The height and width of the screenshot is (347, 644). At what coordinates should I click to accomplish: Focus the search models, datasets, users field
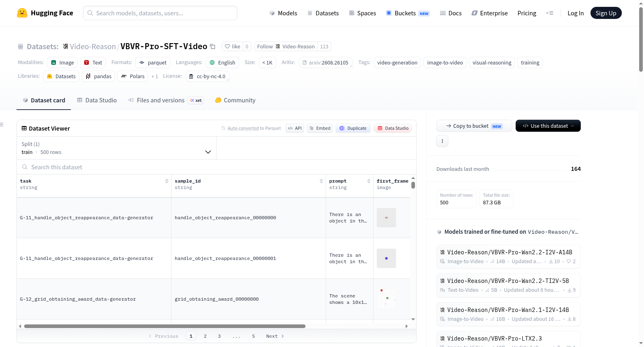pos(160,13)
